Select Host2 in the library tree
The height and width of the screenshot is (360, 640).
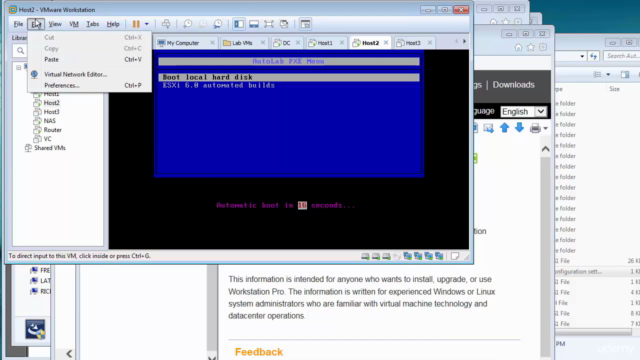(x=51, y=103)
